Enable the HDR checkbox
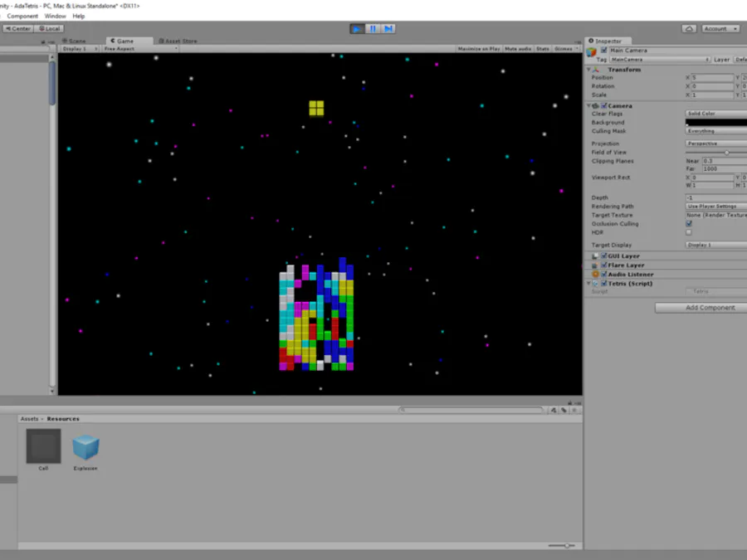Screen dimensions: 747x560 click(689, 232)
